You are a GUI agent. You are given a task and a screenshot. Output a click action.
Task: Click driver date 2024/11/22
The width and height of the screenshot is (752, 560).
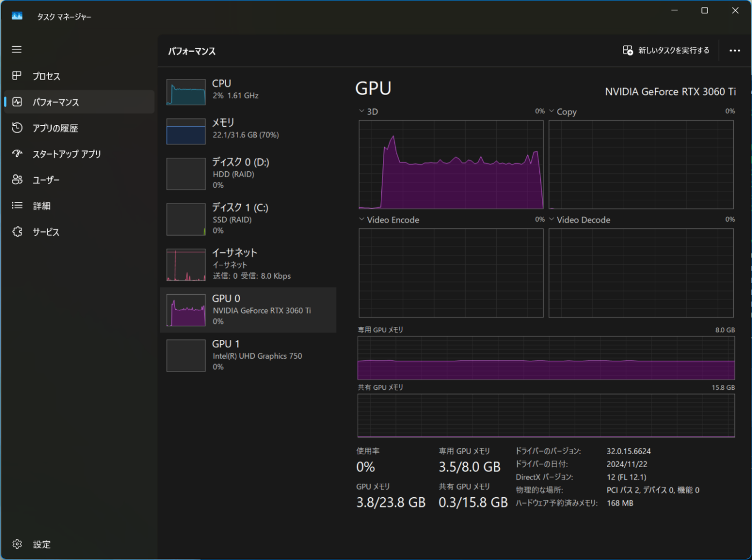click(627, 464)
